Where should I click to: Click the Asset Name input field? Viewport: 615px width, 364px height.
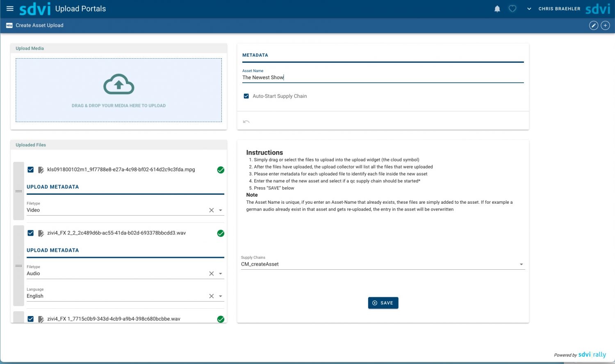click(x=383, y=77)
